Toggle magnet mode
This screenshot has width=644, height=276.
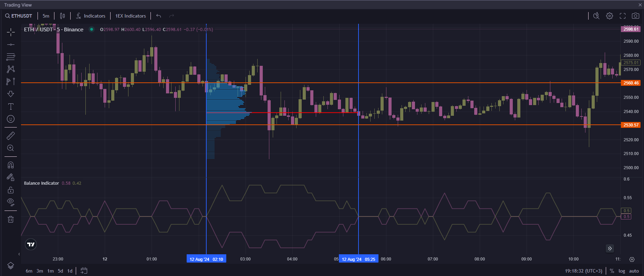11,165
